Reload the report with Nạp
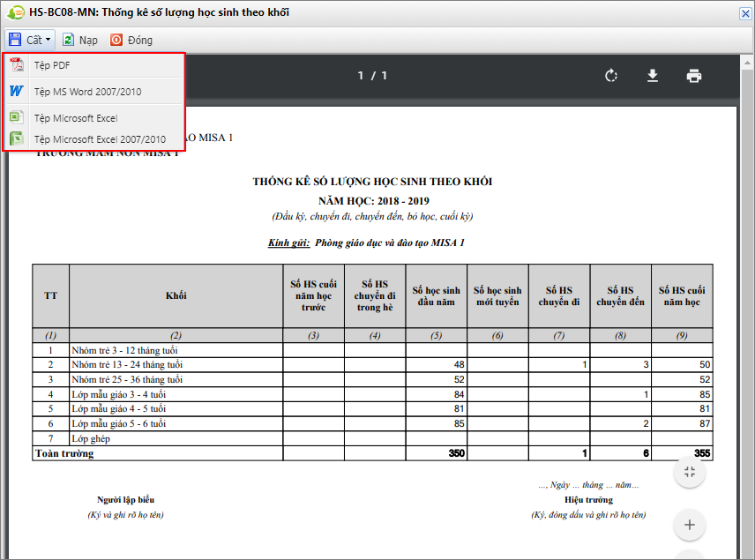The image size is (755, 560). [80, 40]
